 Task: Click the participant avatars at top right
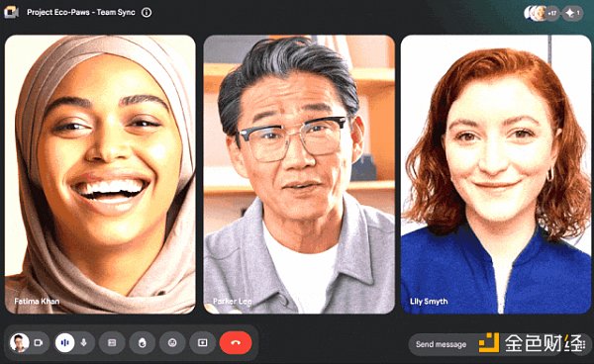(536, 13)
